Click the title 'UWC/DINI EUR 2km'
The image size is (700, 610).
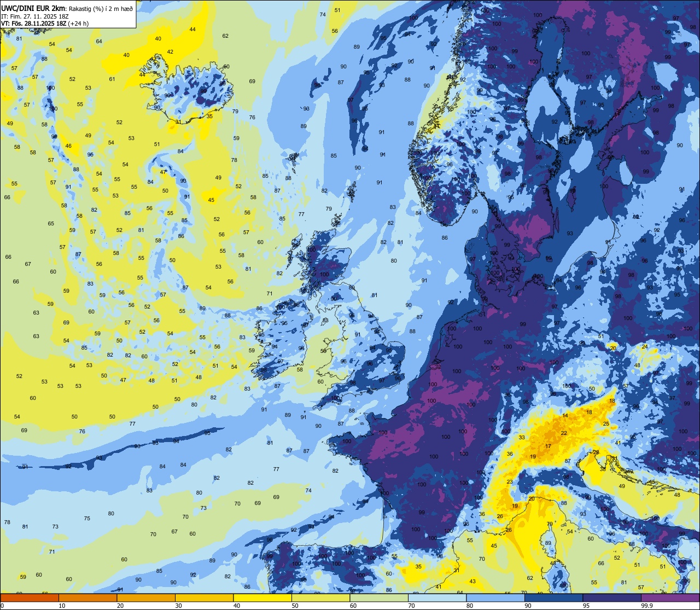click(33, 8)
